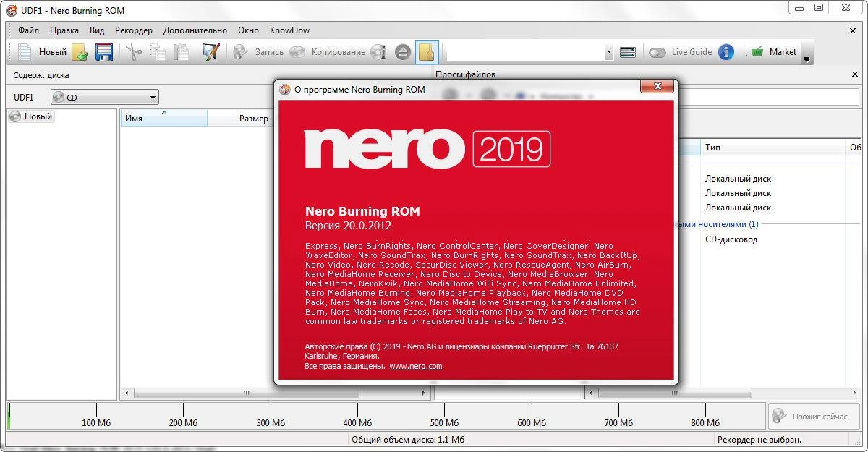
Task: Sort by the Имя column header
Action: point(163,119)
